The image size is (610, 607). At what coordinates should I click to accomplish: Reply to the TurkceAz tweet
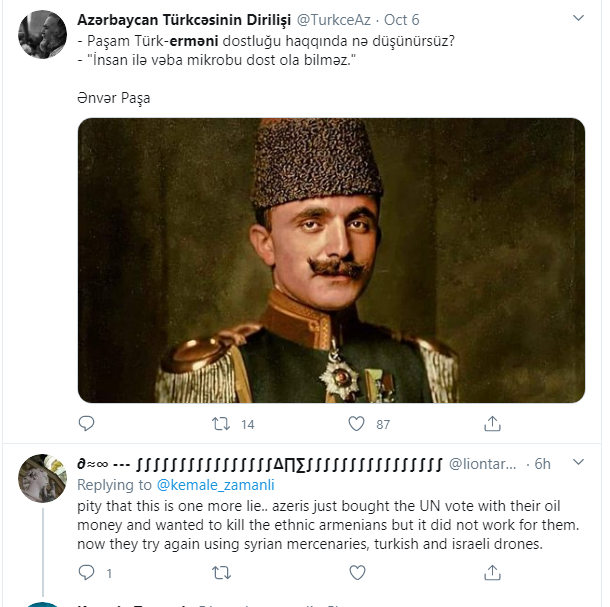[86, 424]
